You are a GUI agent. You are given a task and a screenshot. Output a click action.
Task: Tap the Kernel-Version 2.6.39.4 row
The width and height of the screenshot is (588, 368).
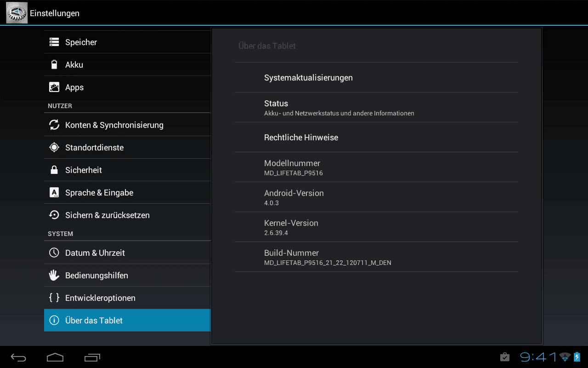click(x=376, y=227)
